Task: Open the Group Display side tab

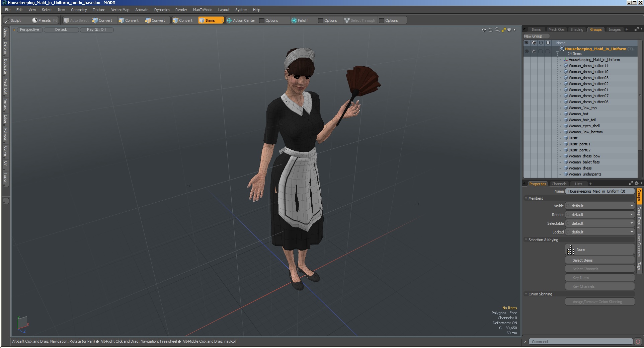Action: pos(639,217)
